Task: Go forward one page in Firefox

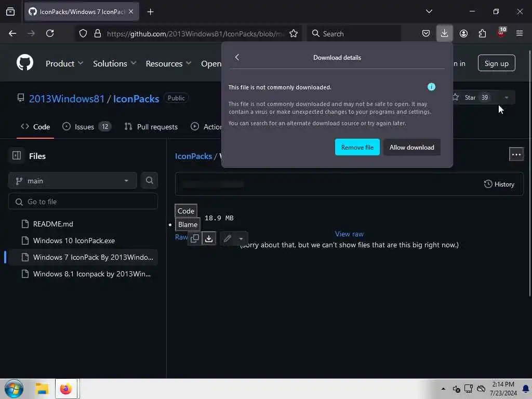Action: (x=31, y=33)
